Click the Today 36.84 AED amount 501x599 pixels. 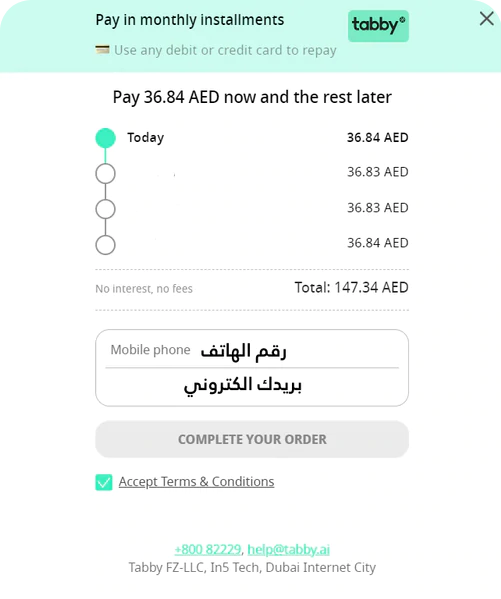pos(378,138)
